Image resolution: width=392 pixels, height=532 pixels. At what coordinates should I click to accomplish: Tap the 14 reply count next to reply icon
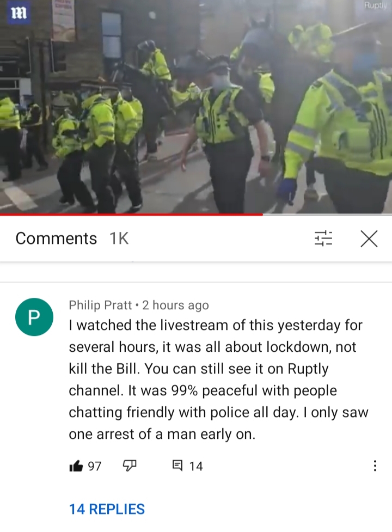pos(196,466)
